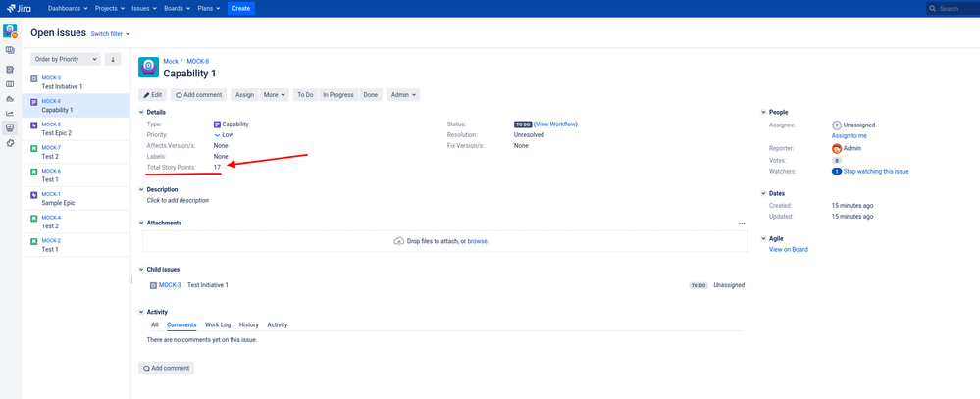Click the search magnifier icon in the header
The image size is (980, 399).
[x=933, y=9]
